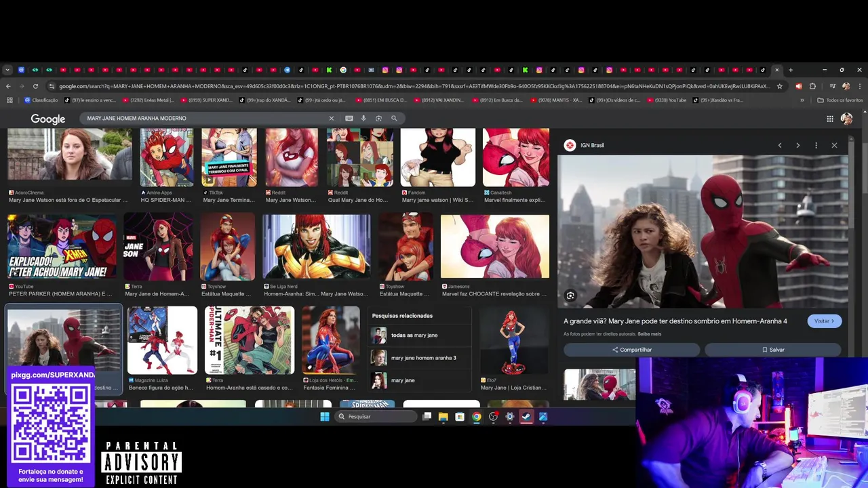Open the Elo7 Mary Jane Loja Cristian thumbnail

point(514,340)
